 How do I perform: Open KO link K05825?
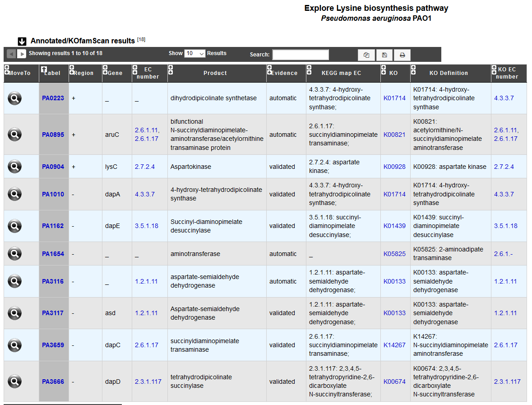(394, 254)
